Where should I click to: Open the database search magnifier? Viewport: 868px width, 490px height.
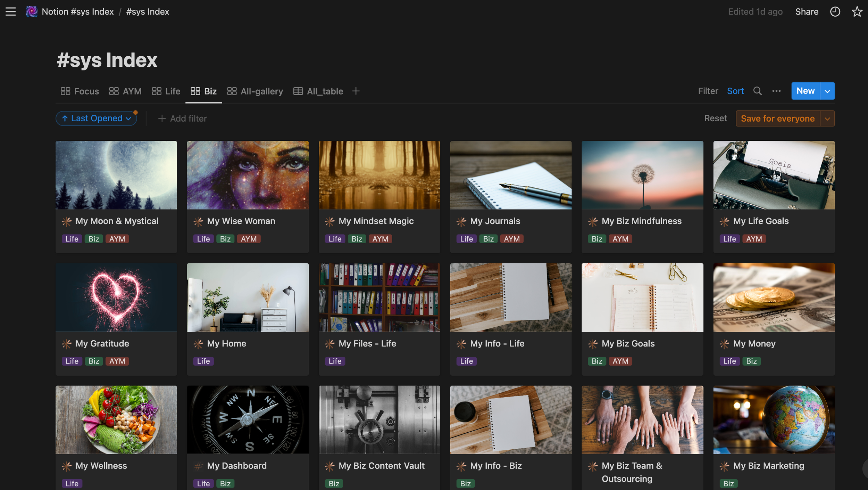(758, 91)
